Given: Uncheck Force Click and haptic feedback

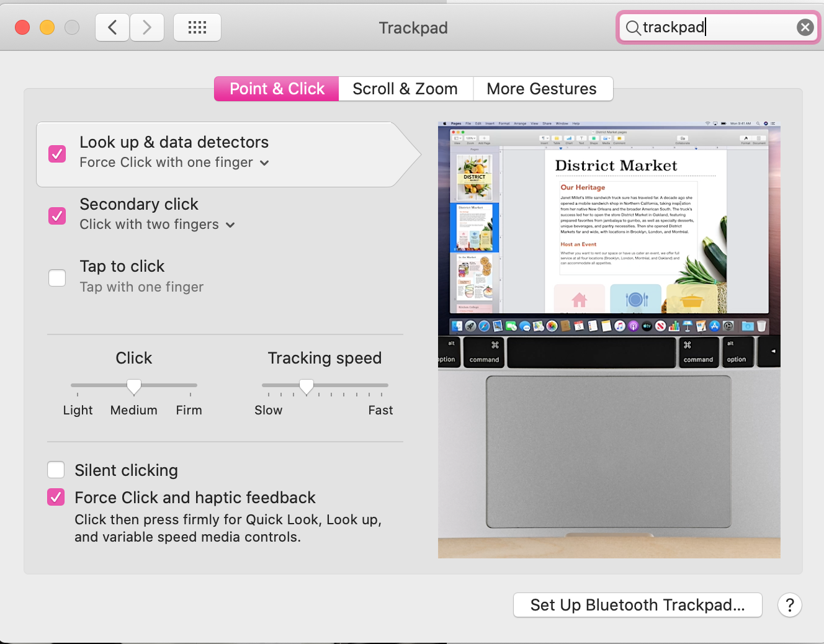Looking at the screenshot, I should [55, 497].
